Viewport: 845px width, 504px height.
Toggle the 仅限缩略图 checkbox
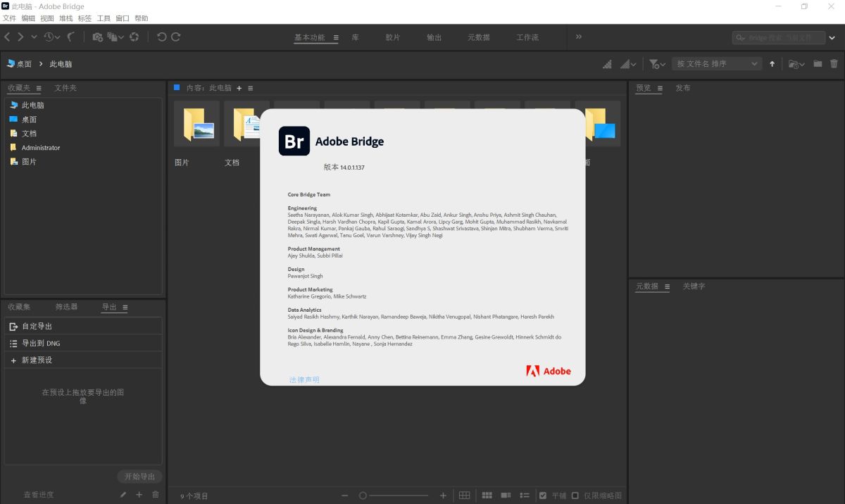[x=575, y=496]
